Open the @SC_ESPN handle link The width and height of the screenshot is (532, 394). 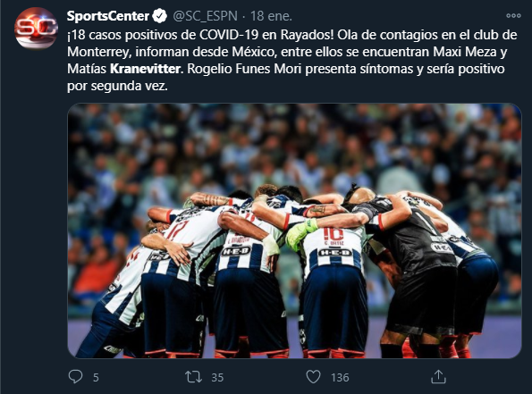pyautogui.click(x=206, y=16)
